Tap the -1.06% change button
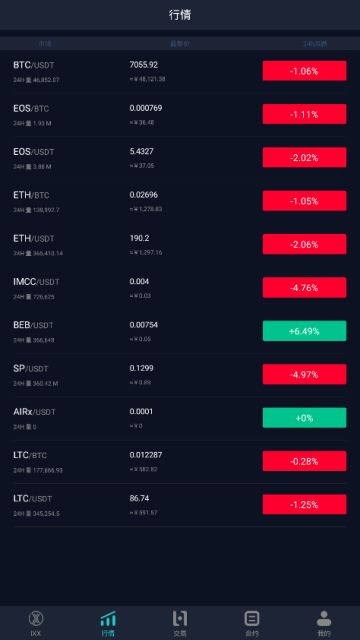This screenshot has height=640, width=360. click(x=304, y=71)
